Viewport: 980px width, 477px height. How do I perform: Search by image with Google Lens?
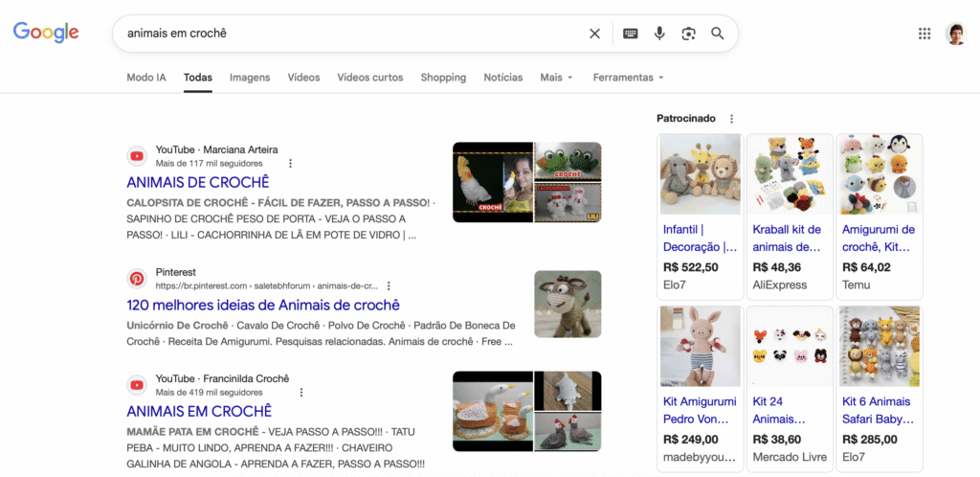click(x=688, y=34)
